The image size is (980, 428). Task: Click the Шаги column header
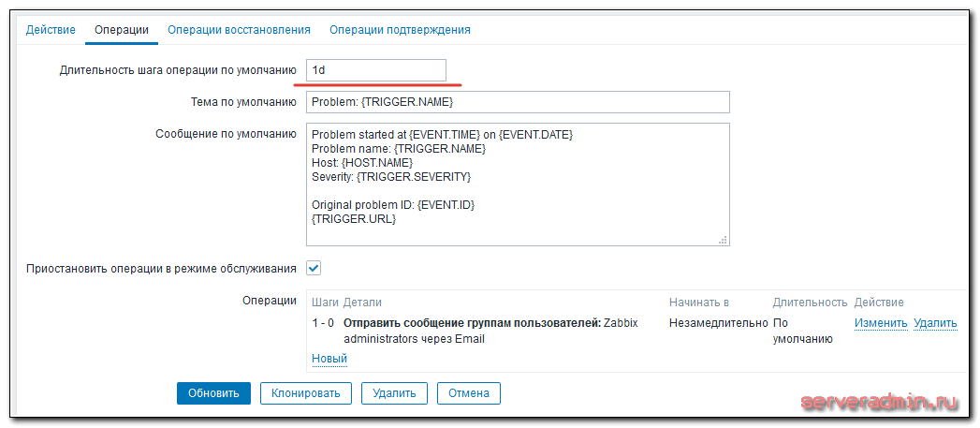pyautogui.click(x=324, y=303)
